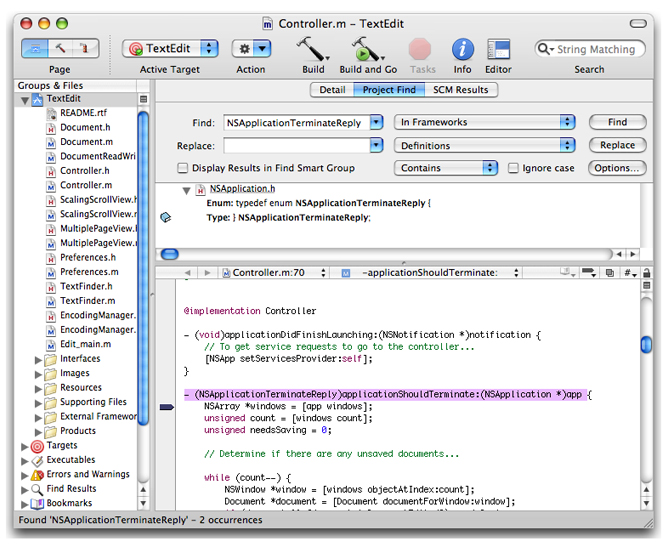Select Find Results group
Screen dimensions: 668x550
pos(71,489)
